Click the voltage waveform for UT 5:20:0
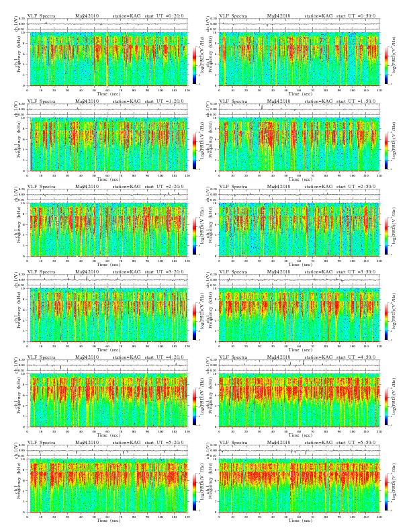Screen dimensions: 411x532 (x=107, y=451)
